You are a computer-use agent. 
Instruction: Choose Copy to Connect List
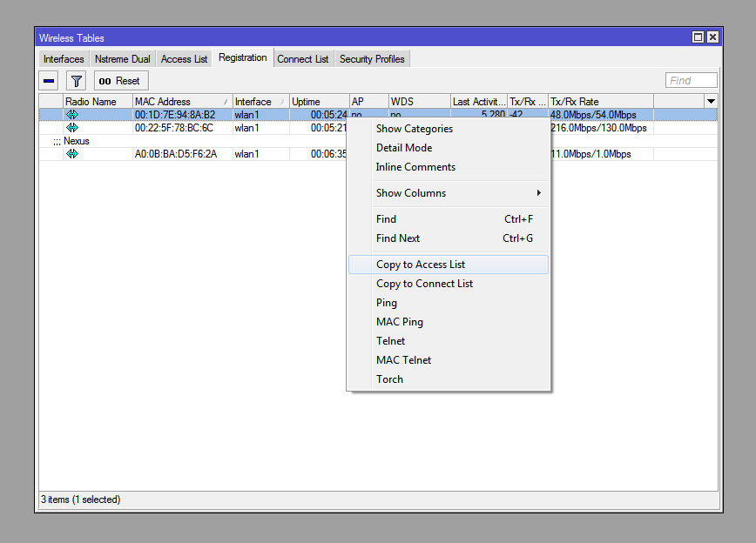tap(424, 284)
